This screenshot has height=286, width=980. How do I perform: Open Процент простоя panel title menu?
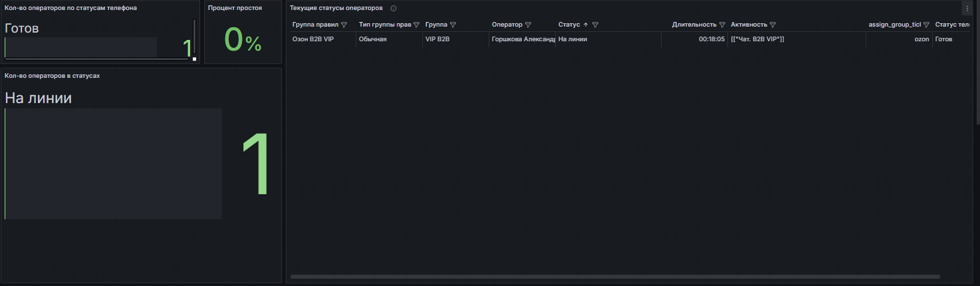click(x=235, y=8)
